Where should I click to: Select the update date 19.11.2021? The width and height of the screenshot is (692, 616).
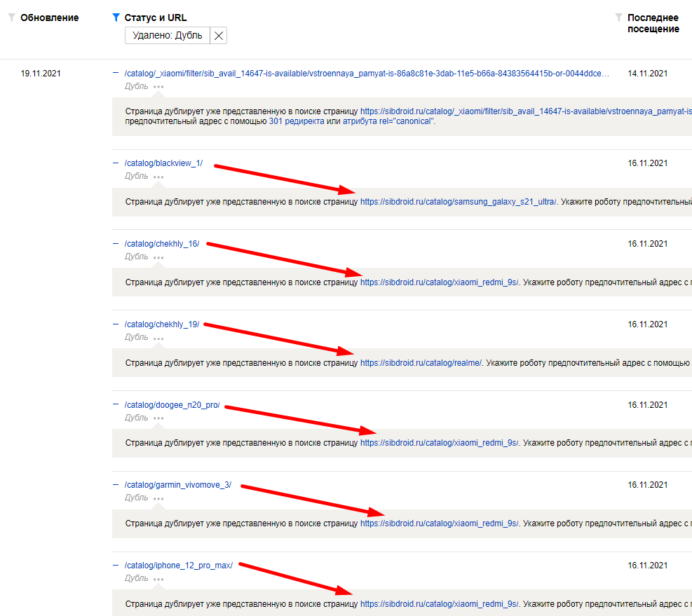click(41, 74)
